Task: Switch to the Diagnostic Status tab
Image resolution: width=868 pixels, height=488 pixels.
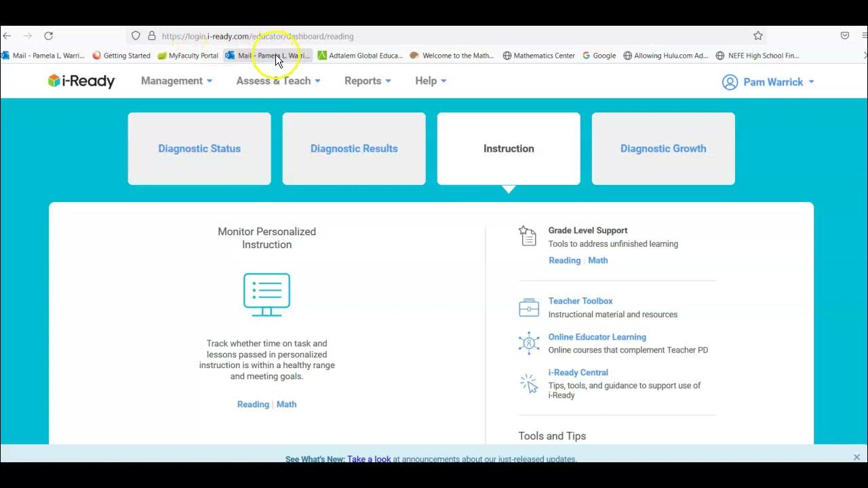Action: click(199, 148)
